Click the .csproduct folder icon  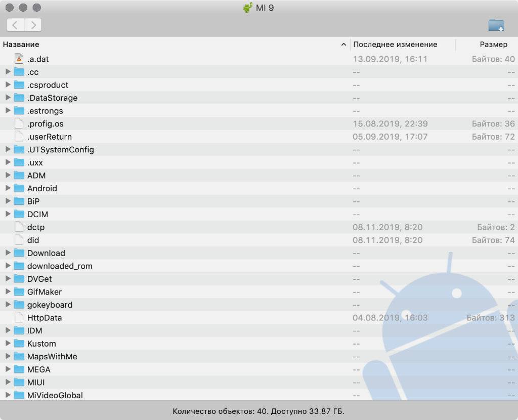(19, 85)
